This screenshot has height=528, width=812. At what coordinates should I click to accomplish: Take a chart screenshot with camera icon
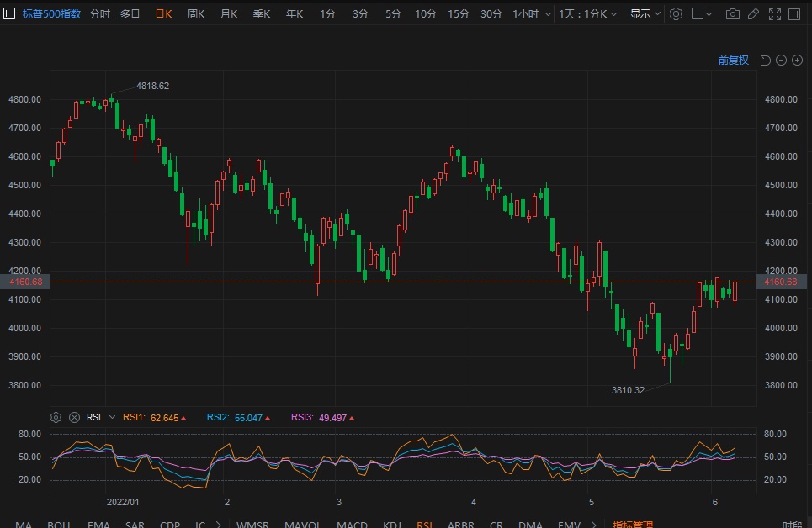733,14
